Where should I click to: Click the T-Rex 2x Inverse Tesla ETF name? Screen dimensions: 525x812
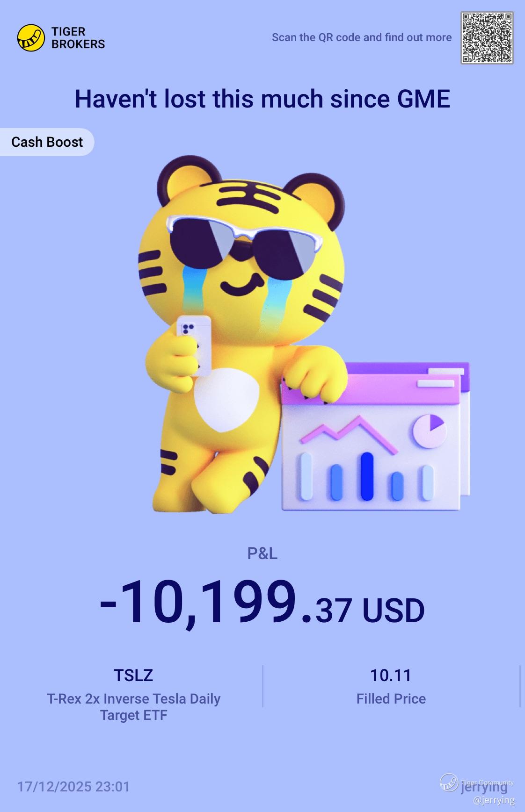point(133,707)
